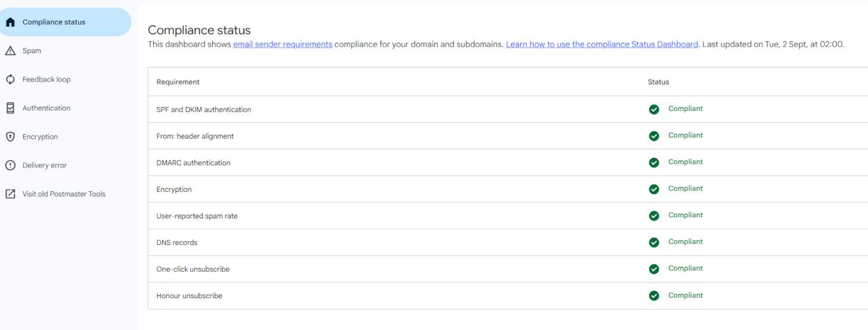
Task: Open the compliance Status Dashboard help link
Action: (602, 45)
